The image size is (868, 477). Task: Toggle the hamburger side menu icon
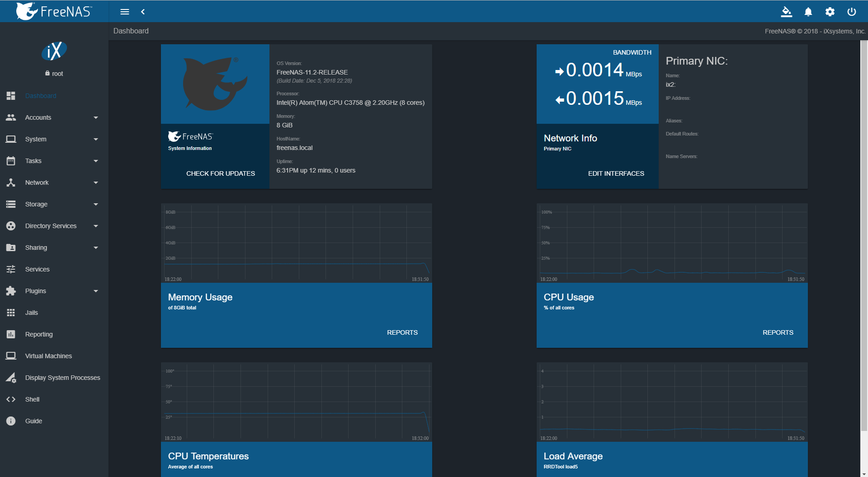[x=125, y=12]
